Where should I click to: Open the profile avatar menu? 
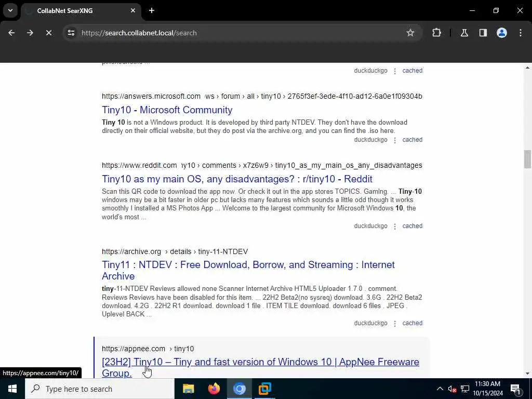tap(502, 33)
